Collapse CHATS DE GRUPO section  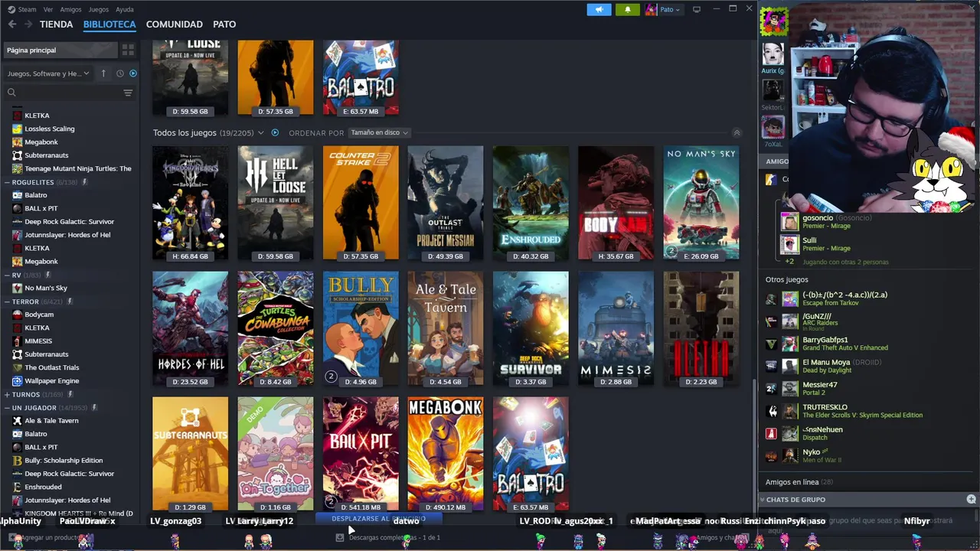pos(763,499)
